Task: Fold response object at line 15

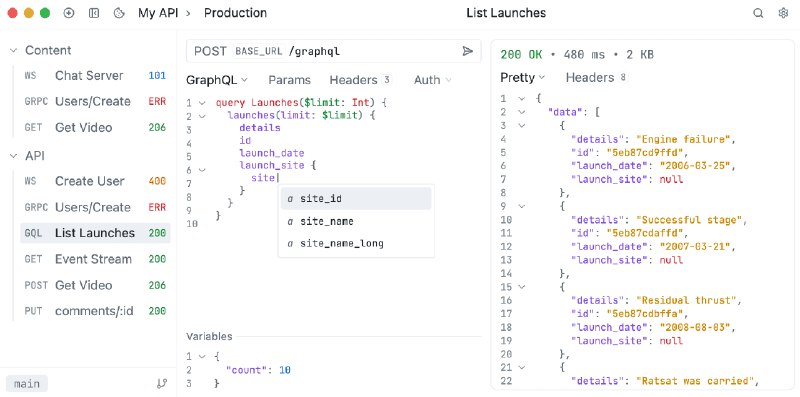Action: pyautogui.click(x=521, y=287)
